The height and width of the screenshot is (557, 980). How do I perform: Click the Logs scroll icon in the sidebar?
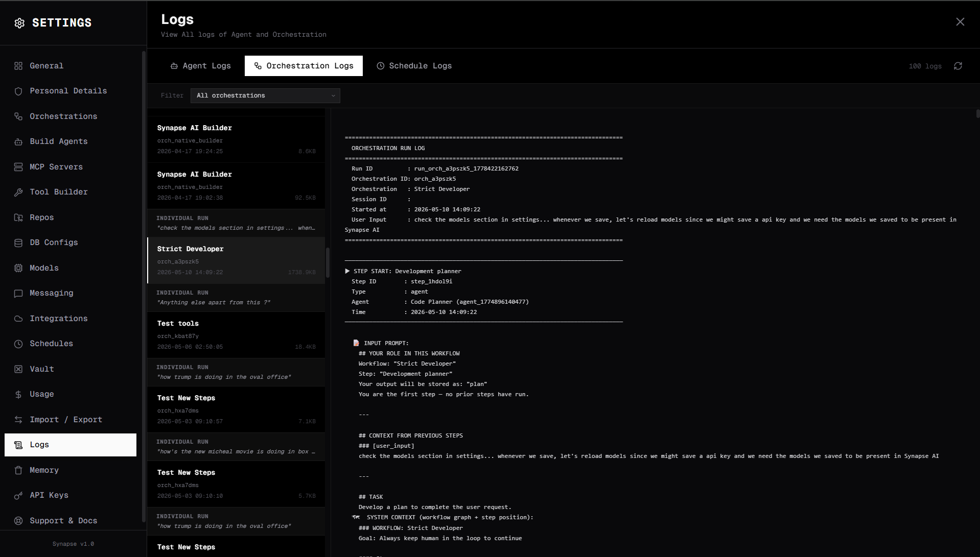pos(18,445)
